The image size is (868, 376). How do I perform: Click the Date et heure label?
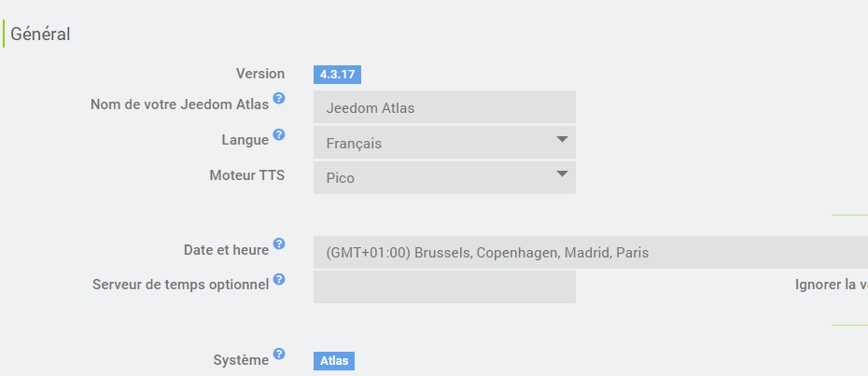[227, 250]
